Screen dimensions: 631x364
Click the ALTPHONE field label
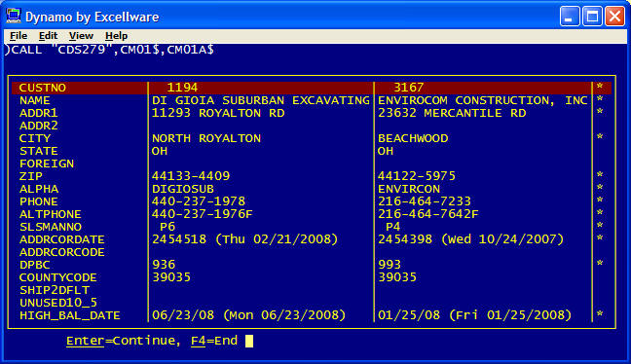(x=51, y=214)
